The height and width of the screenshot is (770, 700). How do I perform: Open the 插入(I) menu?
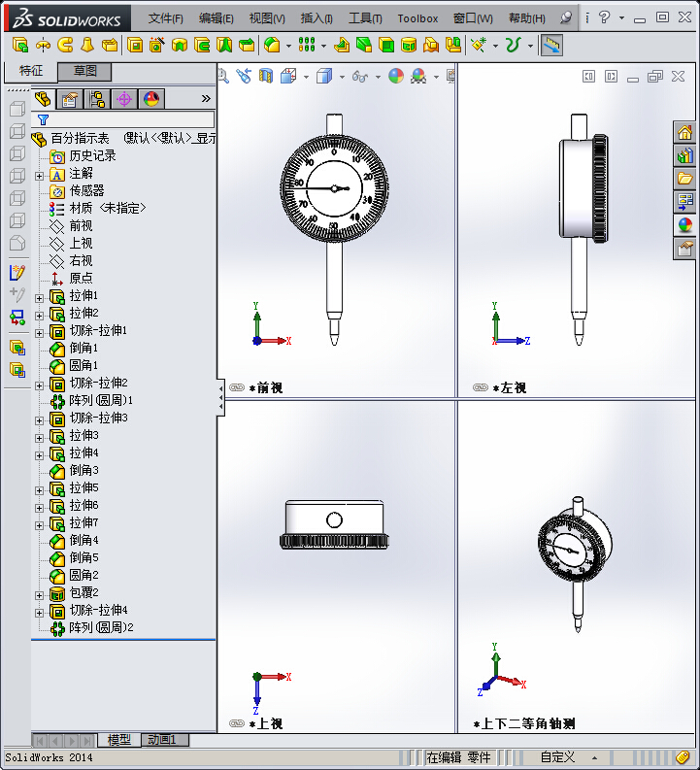tap(317, 18)
